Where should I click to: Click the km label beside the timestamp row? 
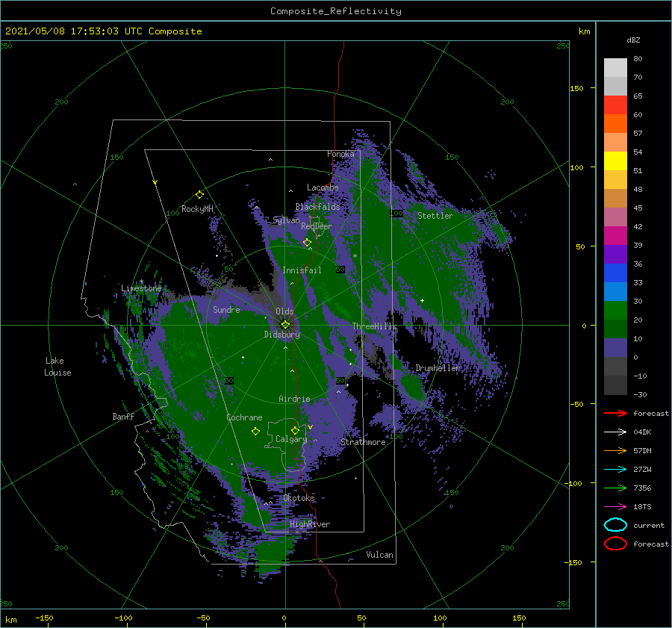(x=584, y=31)
